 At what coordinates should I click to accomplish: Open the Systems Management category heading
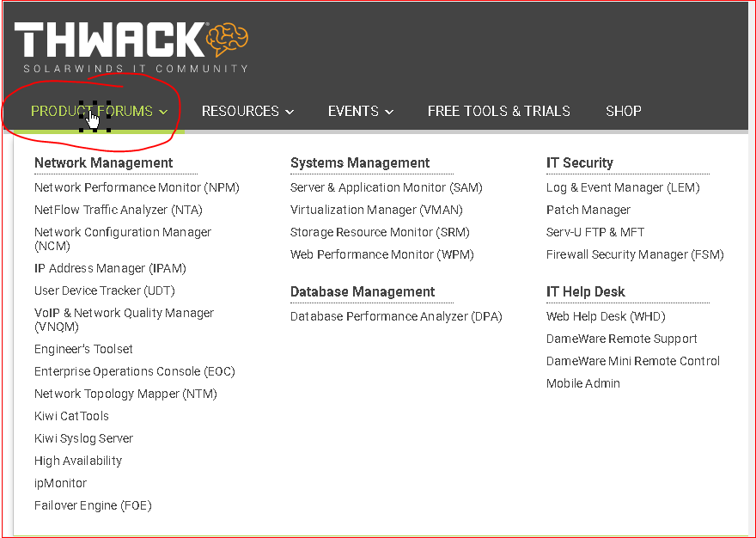pos(360,162)
